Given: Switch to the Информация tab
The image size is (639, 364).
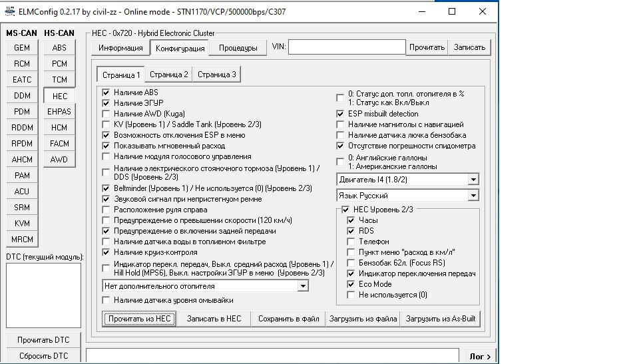Looking at the screenshot, I should pos(120,48).
